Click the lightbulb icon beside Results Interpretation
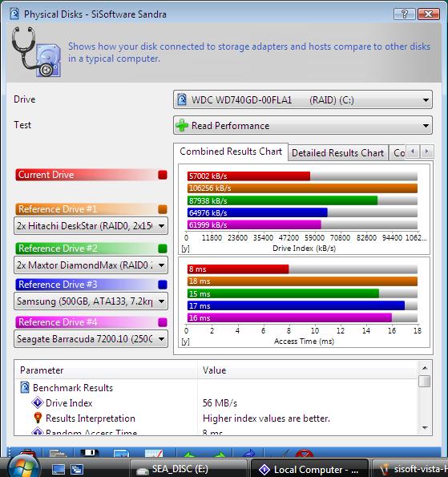The width and height of the screenshot is (448, 477). pos(38,418)
